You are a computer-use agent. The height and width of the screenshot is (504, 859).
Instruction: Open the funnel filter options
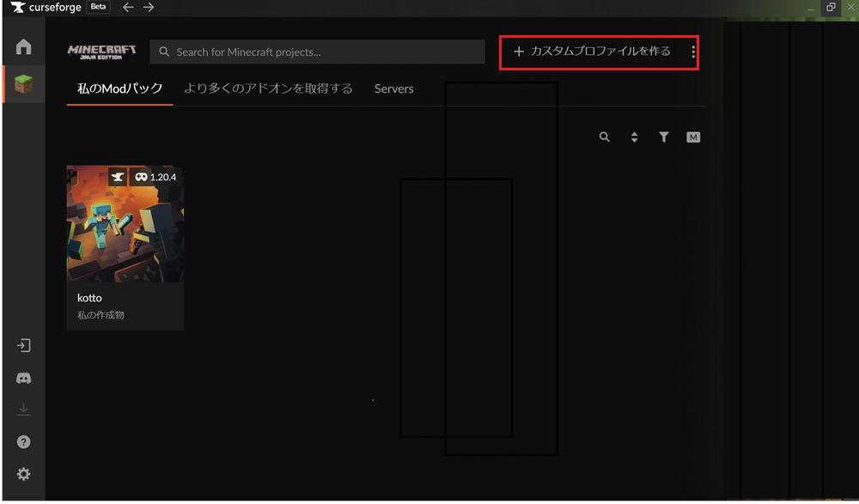pyautogui.click(x=664, y=137)
